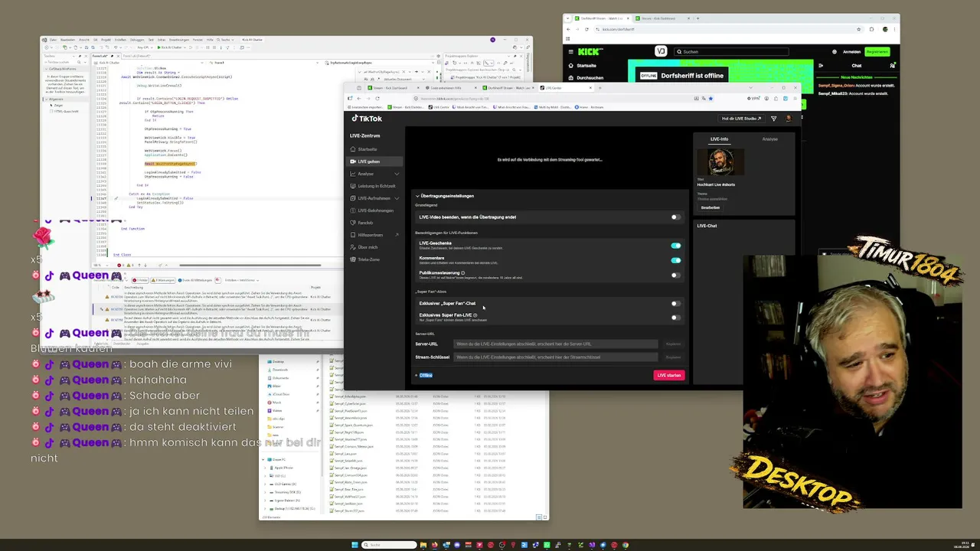Viewport: 980px width, 551px height.
Task: Collapse the Kick chat panel
Action: pyautogui.click(x=821, y=66)
